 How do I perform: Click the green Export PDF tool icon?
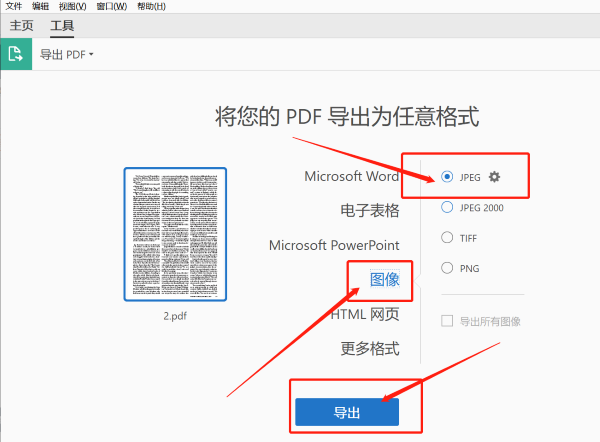tap(16, 54)
